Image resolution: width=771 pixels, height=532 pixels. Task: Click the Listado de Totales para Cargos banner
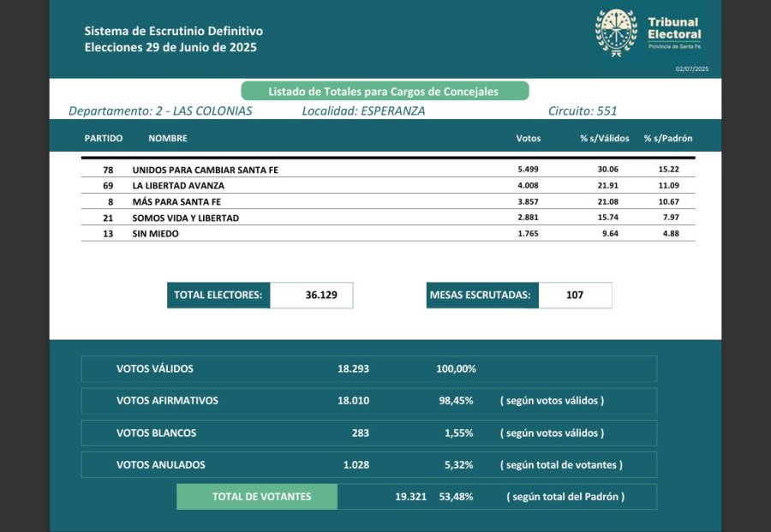pos(385,91)
